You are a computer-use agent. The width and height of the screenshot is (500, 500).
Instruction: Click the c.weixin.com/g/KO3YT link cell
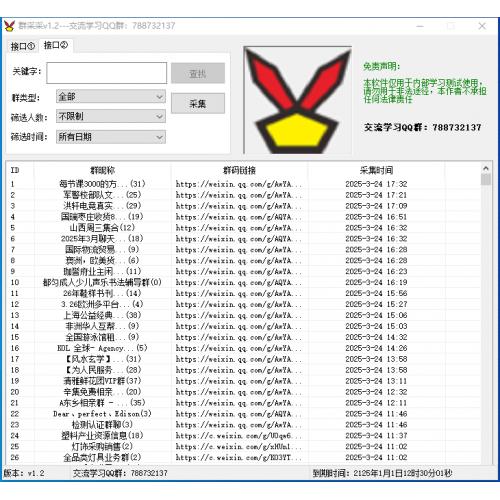239,457
